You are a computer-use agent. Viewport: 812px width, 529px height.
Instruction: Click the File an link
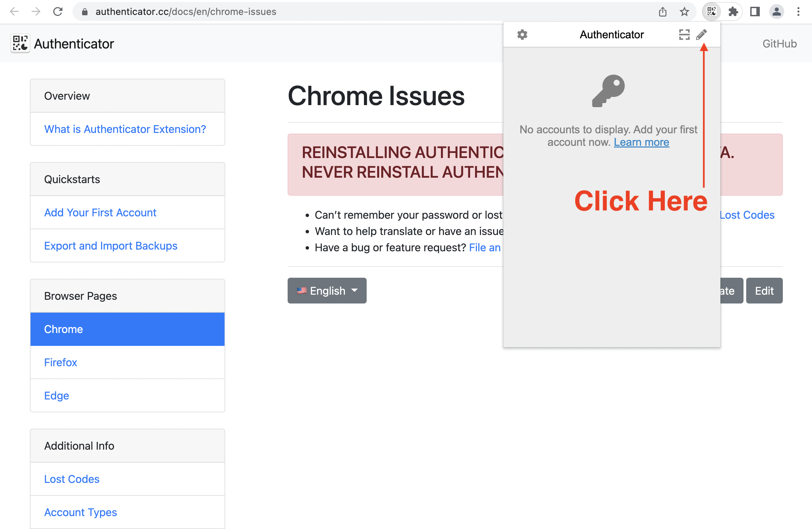[484, 248]
